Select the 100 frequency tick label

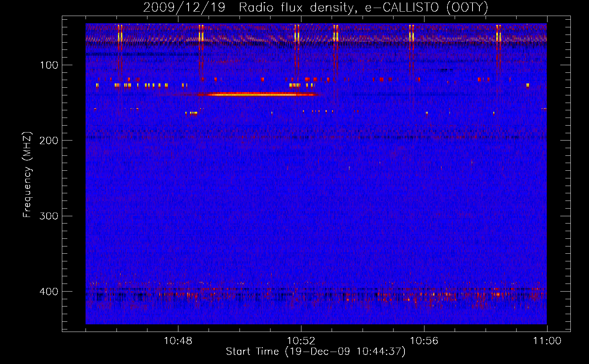tap(49, 65)
